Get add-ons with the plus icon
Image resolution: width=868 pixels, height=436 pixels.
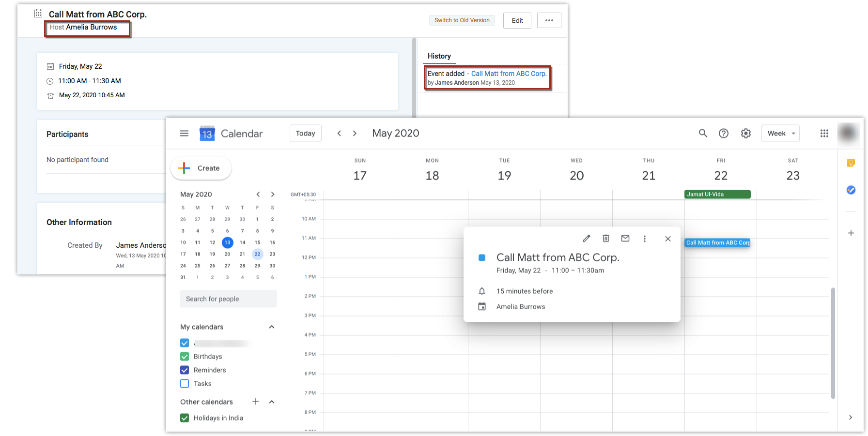pos(851,233)
